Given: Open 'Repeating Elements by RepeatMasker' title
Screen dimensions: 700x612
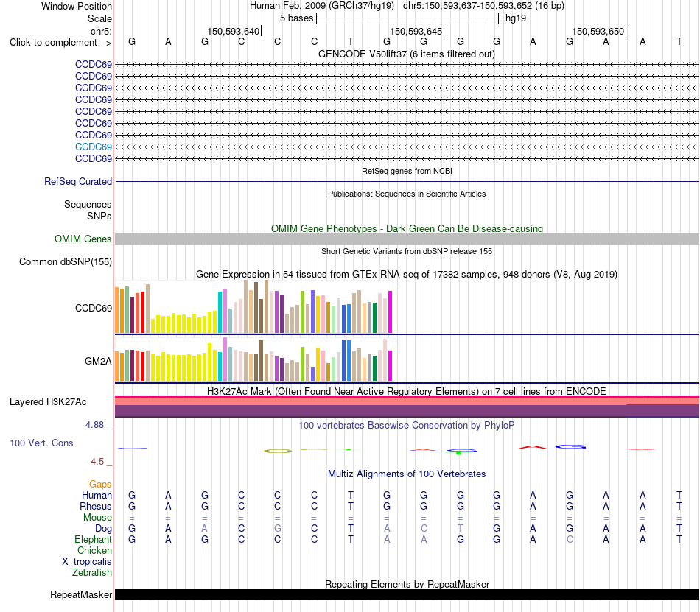Looking at the screenshot, I should 407,584.
